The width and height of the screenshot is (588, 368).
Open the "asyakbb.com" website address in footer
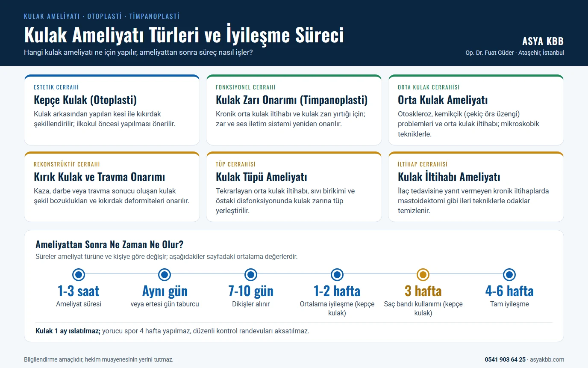[x=547, y=359]
